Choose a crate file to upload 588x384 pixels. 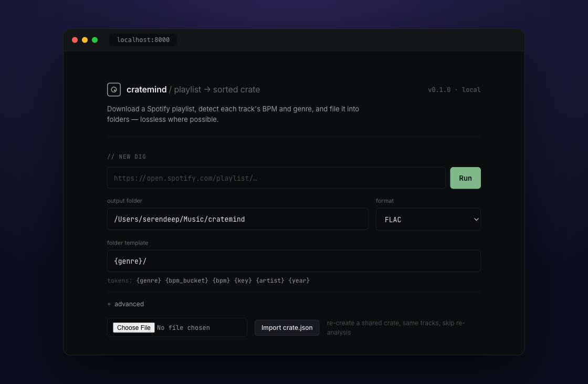point(134,328)
